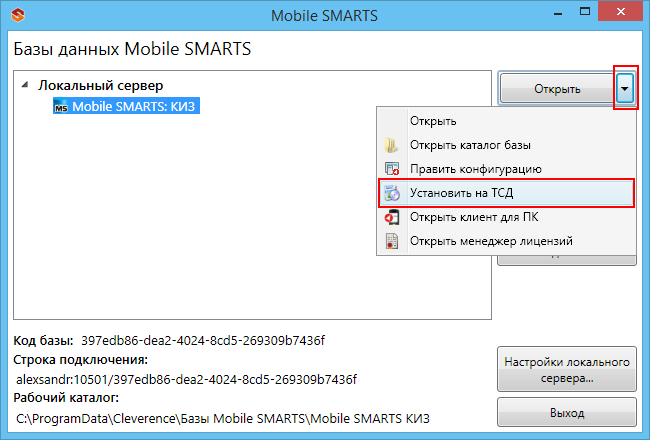650x440 pixels.
Task: Open Настройки локального сервера button
Action: point(567,370)
